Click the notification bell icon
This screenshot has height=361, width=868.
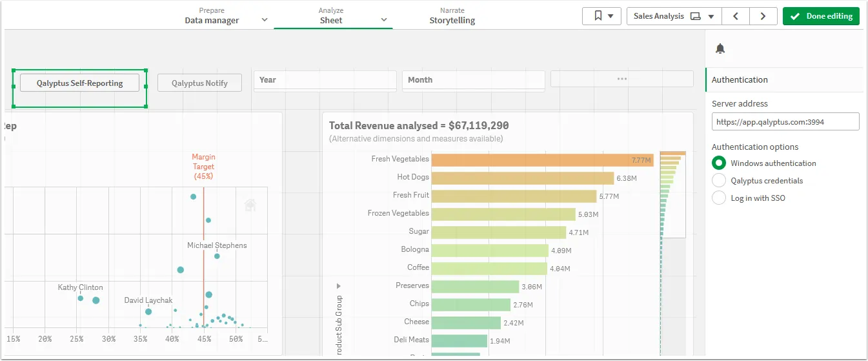[x=720, y=49]
